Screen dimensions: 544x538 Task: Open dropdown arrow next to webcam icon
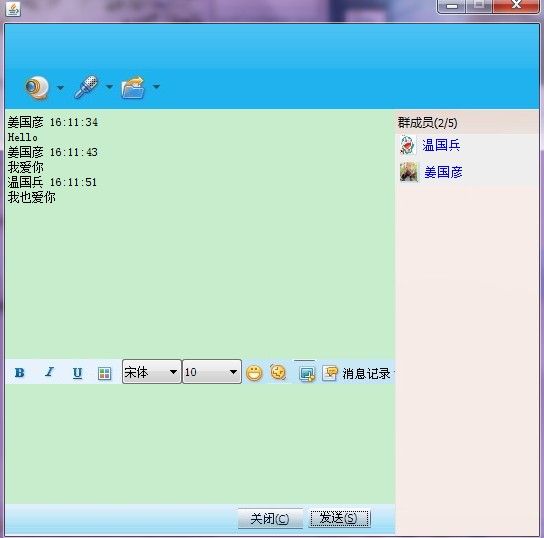(60, 87)
